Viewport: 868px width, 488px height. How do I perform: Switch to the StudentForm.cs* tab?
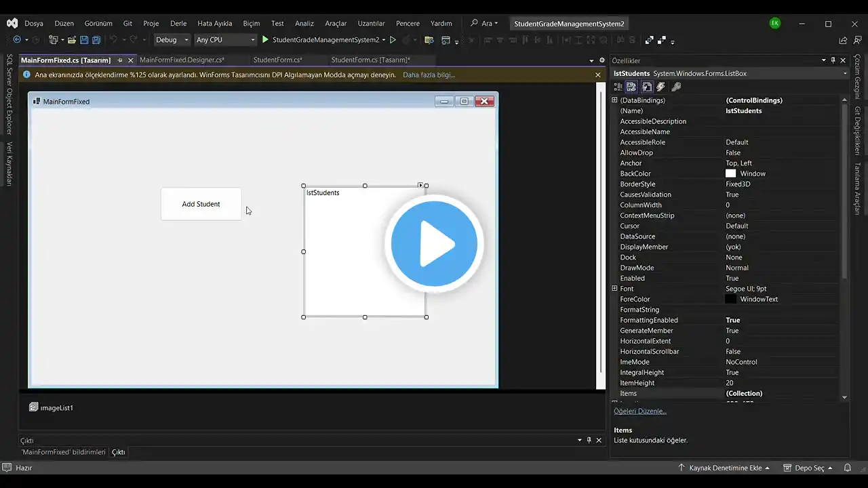point(277,60)
